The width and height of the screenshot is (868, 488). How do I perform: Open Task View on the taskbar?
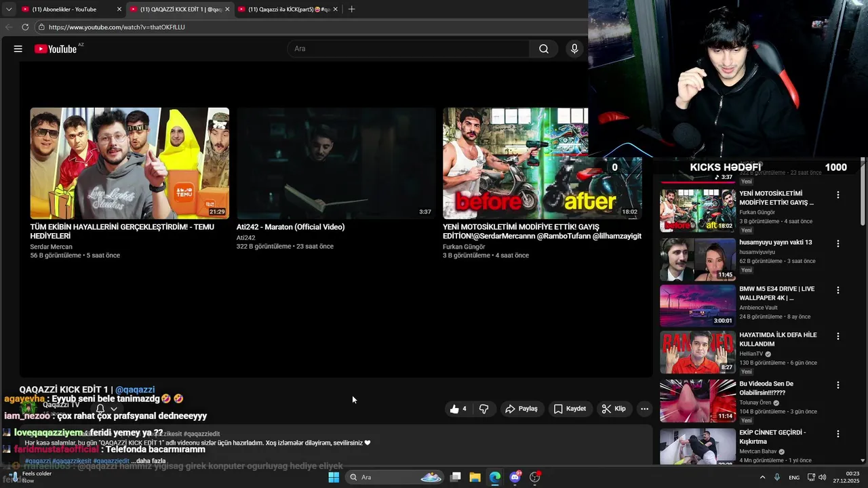456,477
